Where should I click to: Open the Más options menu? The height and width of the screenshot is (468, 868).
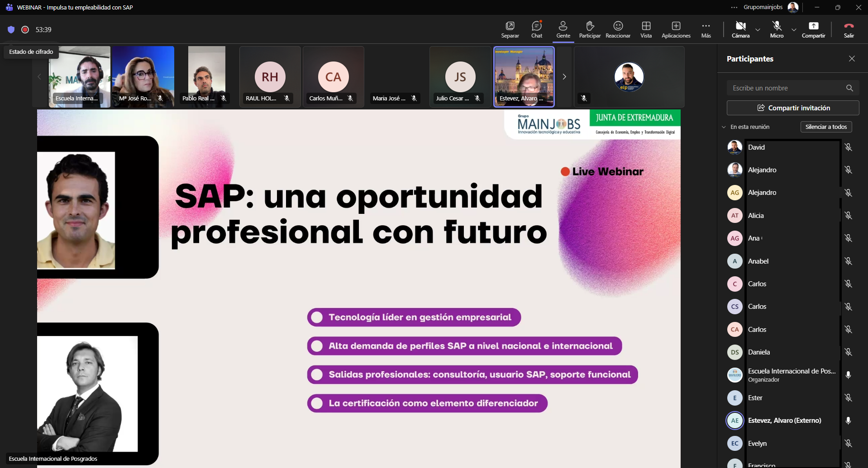click(706, 29)
